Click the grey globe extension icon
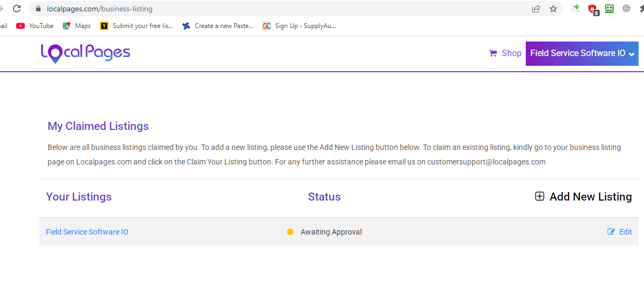Viewport: 644px width, 282px height. (x=626, y=8)
